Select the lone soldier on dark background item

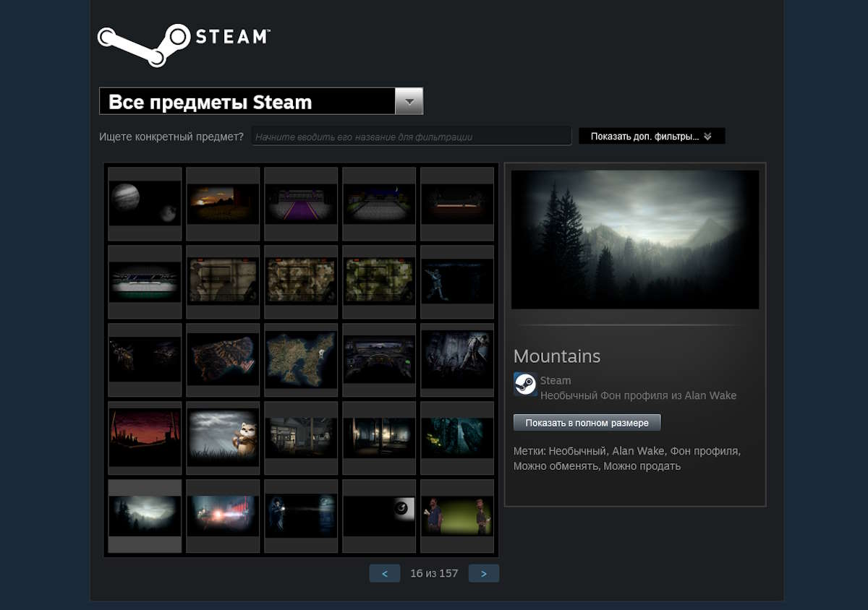point(457,282)
